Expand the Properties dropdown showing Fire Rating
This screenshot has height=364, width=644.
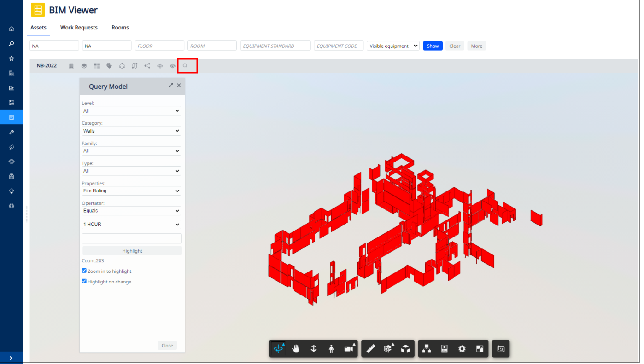click(131, 191)
